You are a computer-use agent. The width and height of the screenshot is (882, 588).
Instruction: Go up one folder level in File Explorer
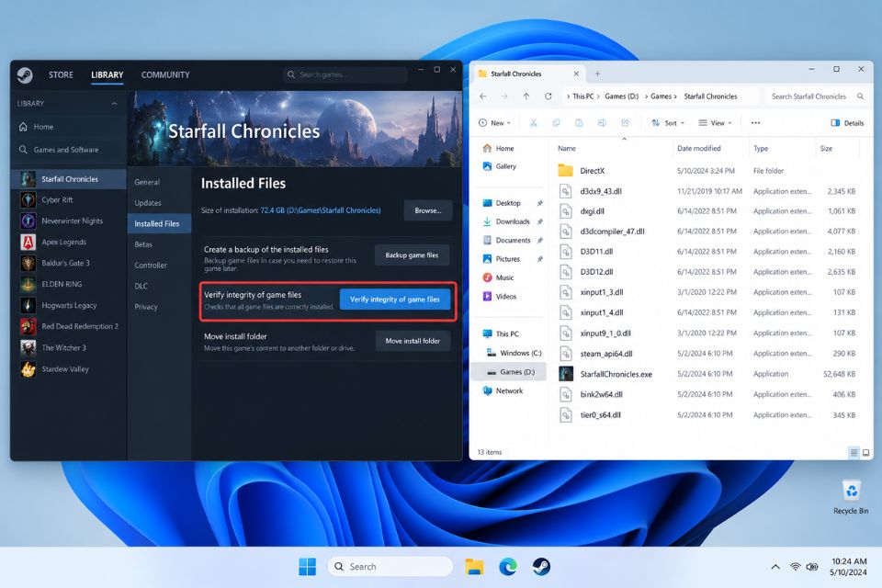click(526, 96)
